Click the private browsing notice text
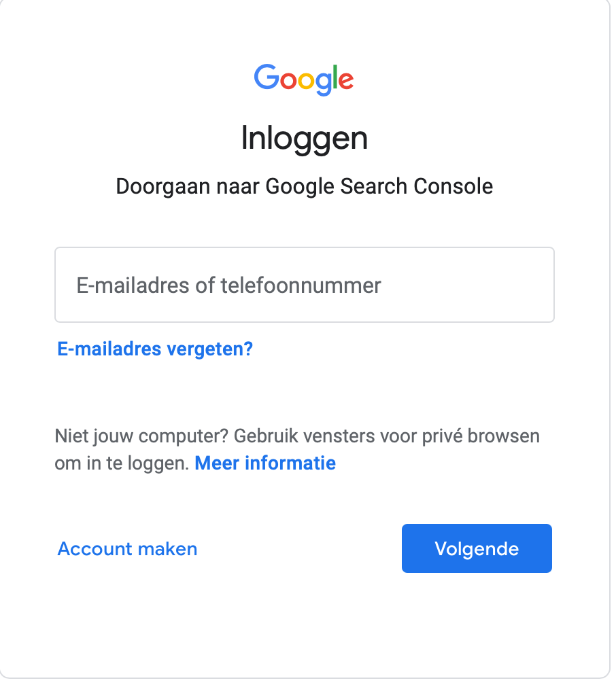Viewport: 616px width, 685px height. pyautogui.click(x=297, y=436)
